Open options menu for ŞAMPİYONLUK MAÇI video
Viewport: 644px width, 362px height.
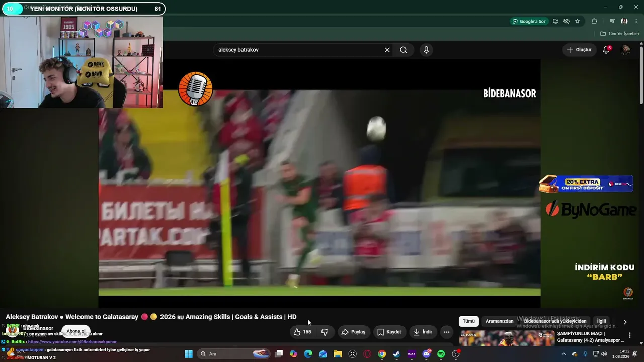click(629, 335)
